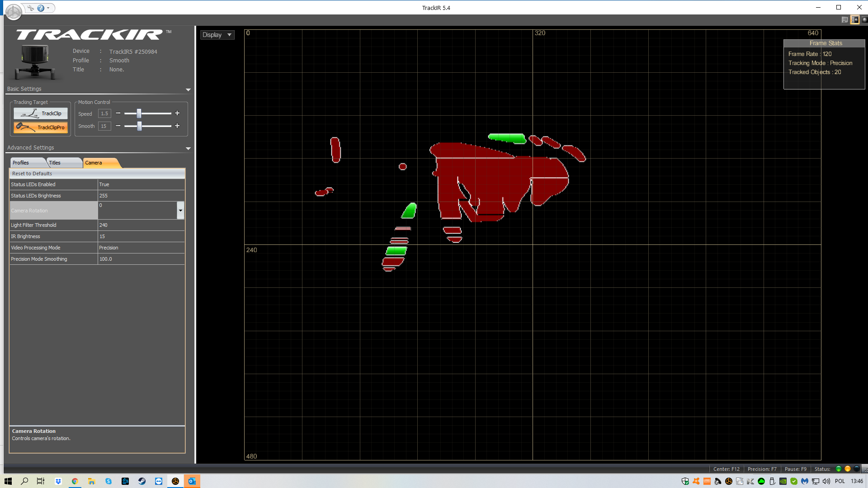Open the Display dropdown menu
Image resolution: width=868 pixels, height=488 pixels.
[x=217, y=35]
